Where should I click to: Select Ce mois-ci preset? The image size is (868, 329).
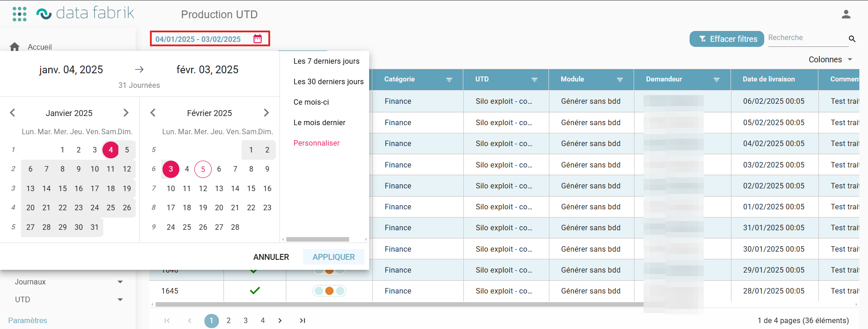tap(311, 102)
